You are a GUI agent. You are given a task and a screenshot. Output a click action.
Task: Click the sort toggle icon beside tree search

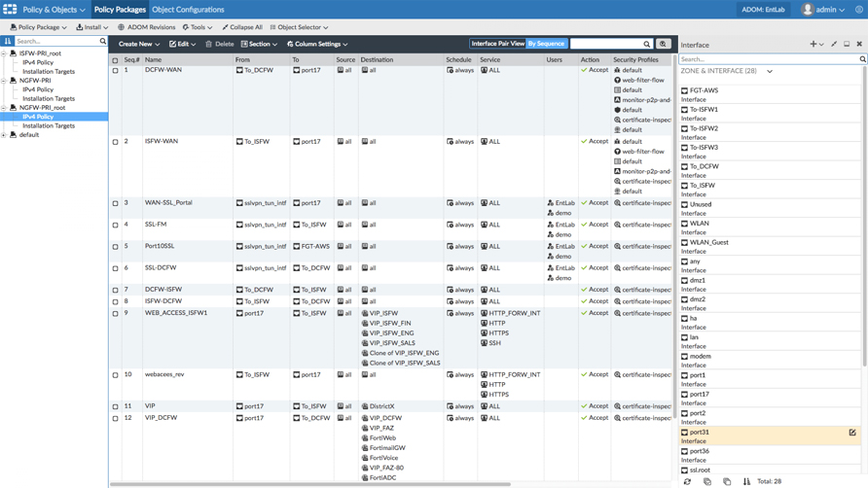(x=8, y=42)
